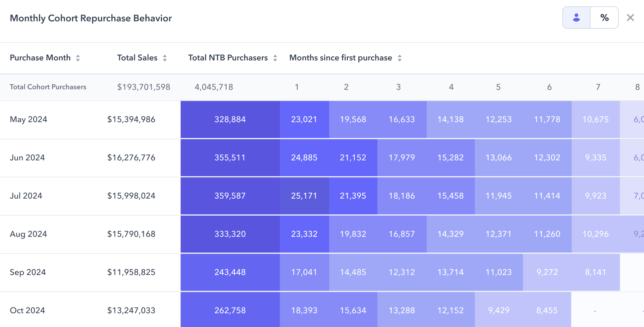Select the Jul 2024 cohort row
The width and height of the screenshot is (644, 327).
point(322,196)
